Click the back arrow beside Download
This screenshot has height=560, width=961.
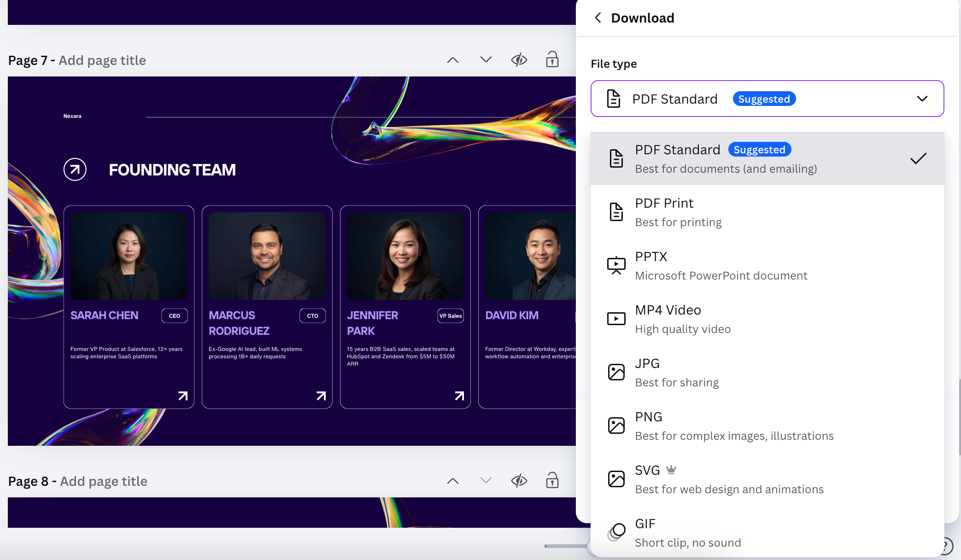click(x=598, y=17)
